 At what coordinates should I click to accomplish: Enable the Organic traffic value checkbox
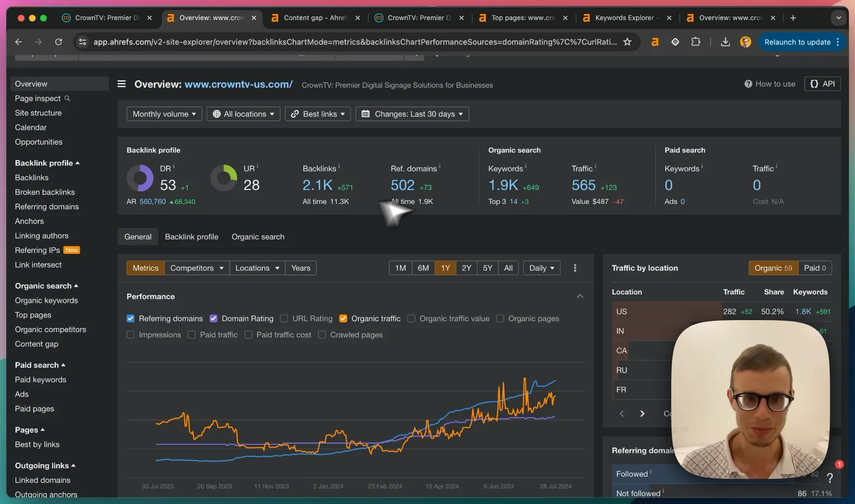pyautogui.click(x=411, y=318)
